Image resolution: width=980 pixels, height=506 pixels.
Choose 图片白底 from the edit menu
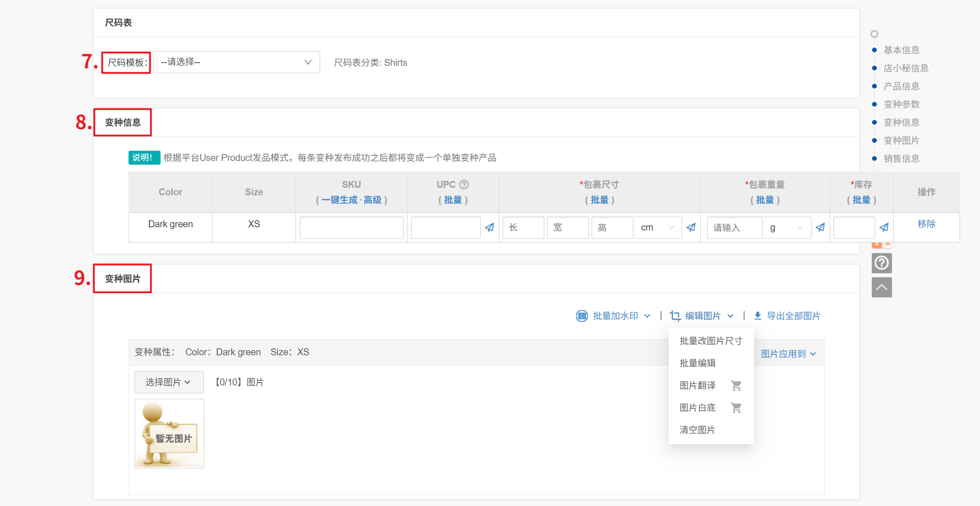click(697, 408)
